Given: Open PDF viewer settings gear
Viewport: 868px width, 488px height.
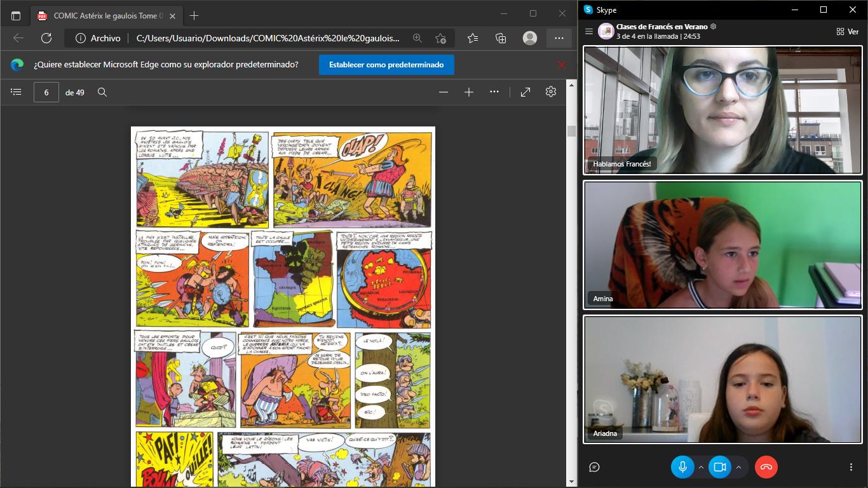Looking at the screenshot, I should 551,92.
